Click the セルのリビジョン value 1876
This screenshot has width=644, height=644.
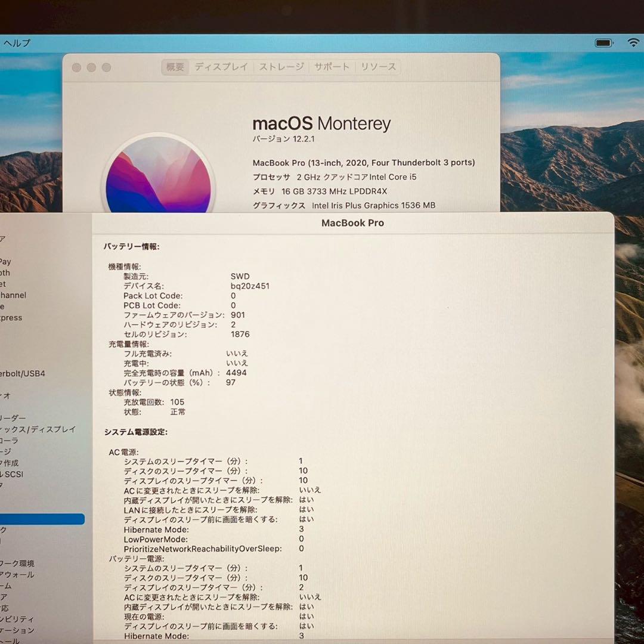tap(240, 335)
